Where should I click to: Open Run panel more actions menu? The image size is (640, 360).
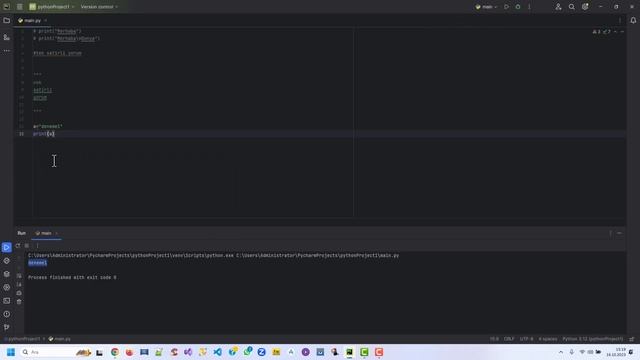coord(37,246)
